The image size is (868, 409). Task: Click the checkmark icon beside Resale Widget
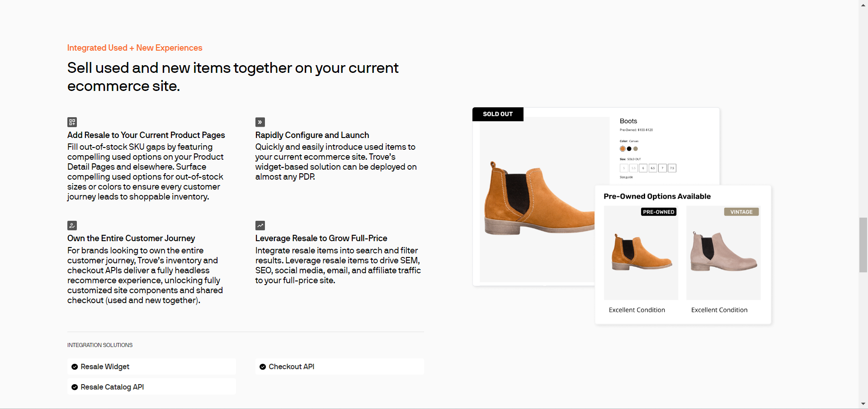pos(75,367)
